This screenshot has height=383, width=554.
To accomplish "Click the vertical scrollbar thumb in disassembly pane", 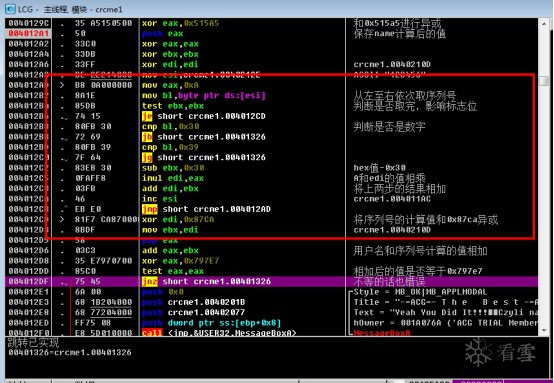I will coord(544,81).
